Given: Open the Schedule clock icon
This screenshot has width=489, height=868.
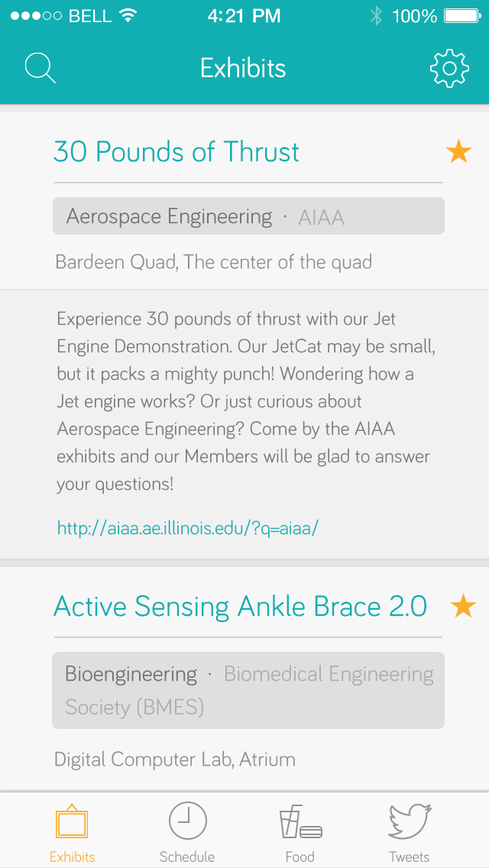Looking at the screenshot, I should [x=187, y=821].
